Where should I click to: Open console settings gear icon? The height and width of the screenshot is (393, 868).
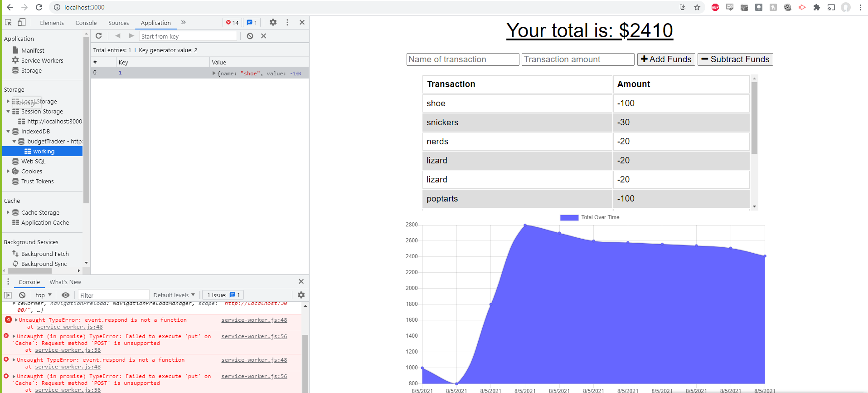(x=301, y=295)
